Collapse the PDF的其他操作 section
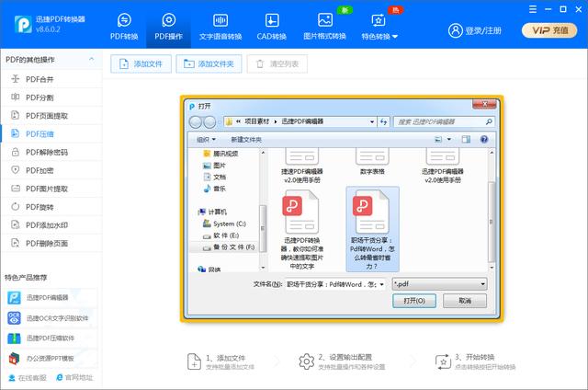The height and width of the screenshot is (390, 588). tap(91, 59)
